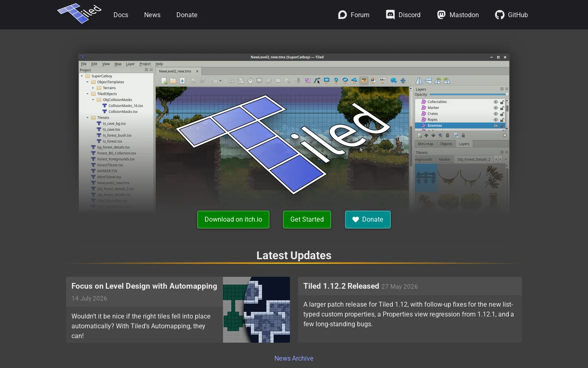
Task: Open the tileset tabs dropdown arrow in Tilesets panel
Action: [506, 159]
